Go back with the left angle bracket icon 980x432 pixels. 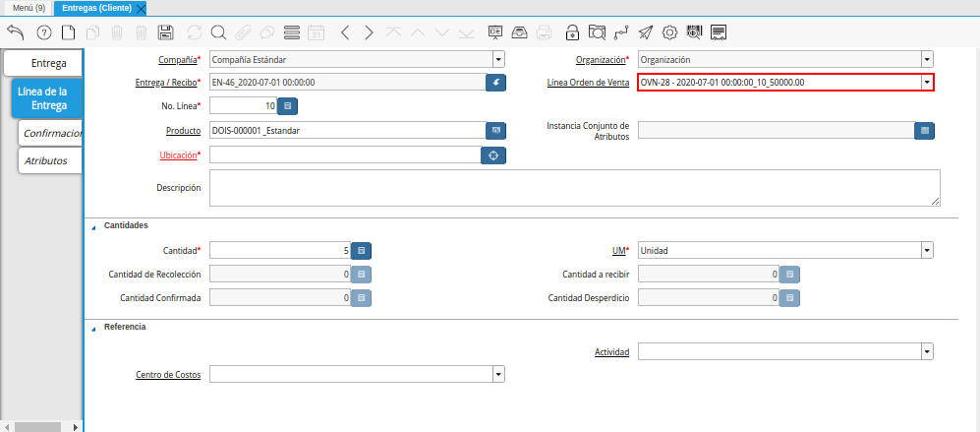pyautogui.click(x=344, y=32)
